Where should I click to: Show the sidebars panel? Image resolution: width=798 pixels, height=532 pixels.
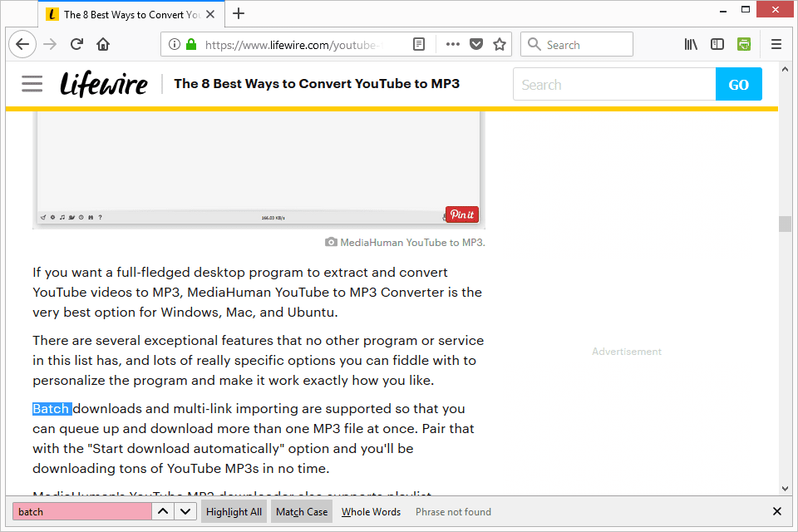coord(717,45)
